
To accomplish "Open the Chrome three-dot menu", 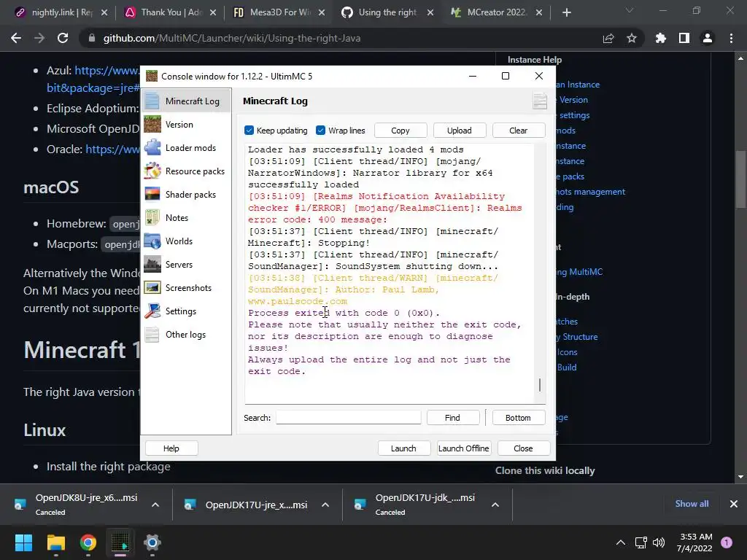I will tap(731, 38).
